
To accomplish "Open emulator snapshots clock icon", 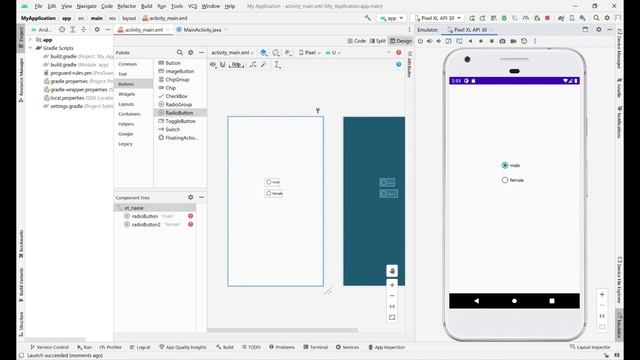I will (x=524, y=41).
